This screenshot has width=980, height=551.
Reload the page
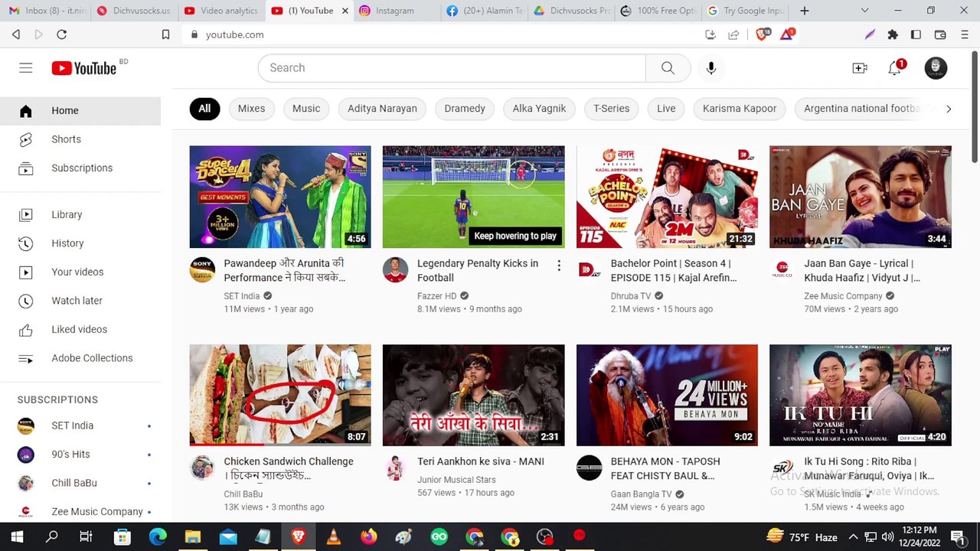62,34
